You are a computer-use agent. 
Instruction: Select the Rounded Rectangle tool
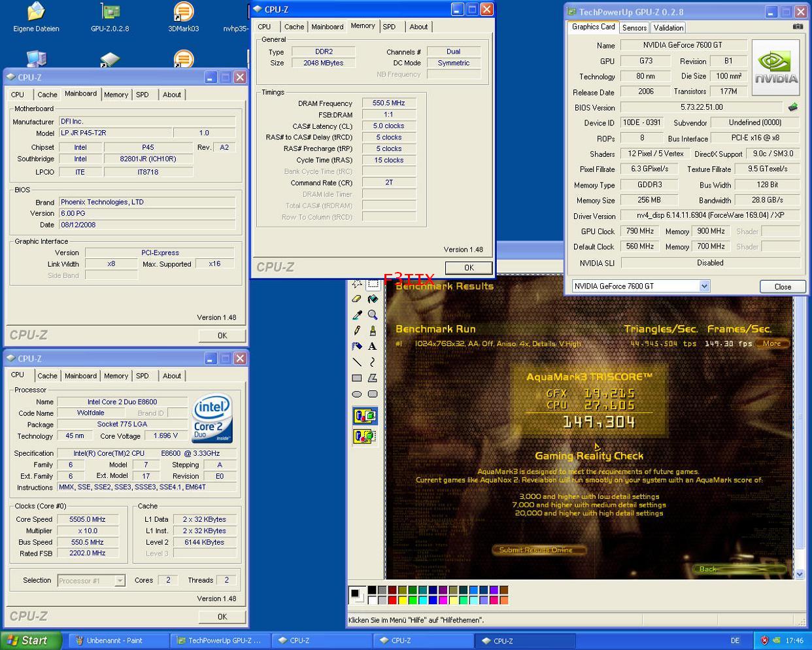click(373, 394)
